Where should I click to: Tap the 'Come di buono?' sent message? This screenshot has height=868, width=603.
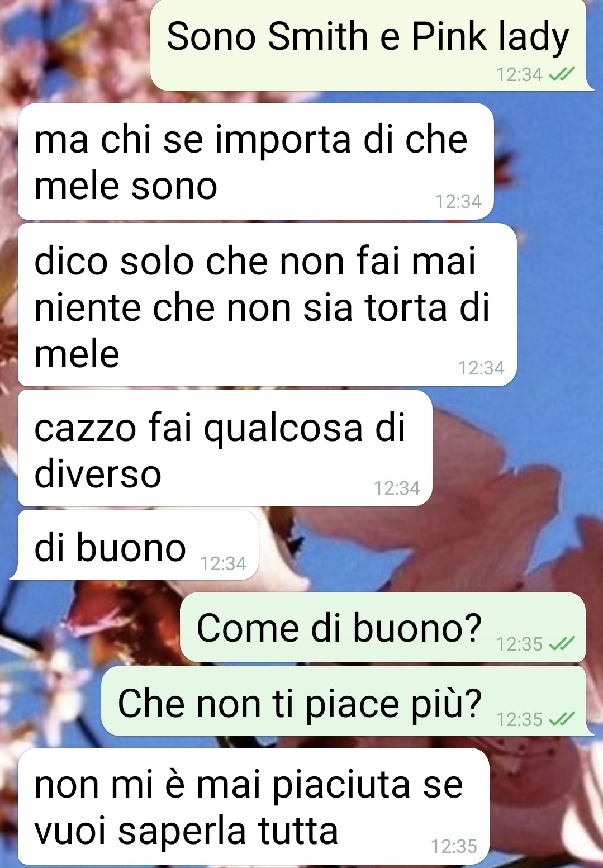click(383, 627)
